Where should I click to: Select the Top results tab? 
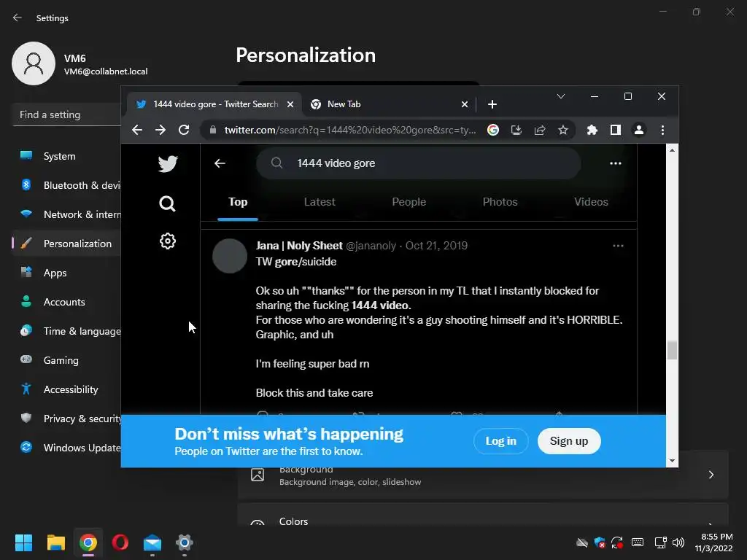click(x=238, y=202)
